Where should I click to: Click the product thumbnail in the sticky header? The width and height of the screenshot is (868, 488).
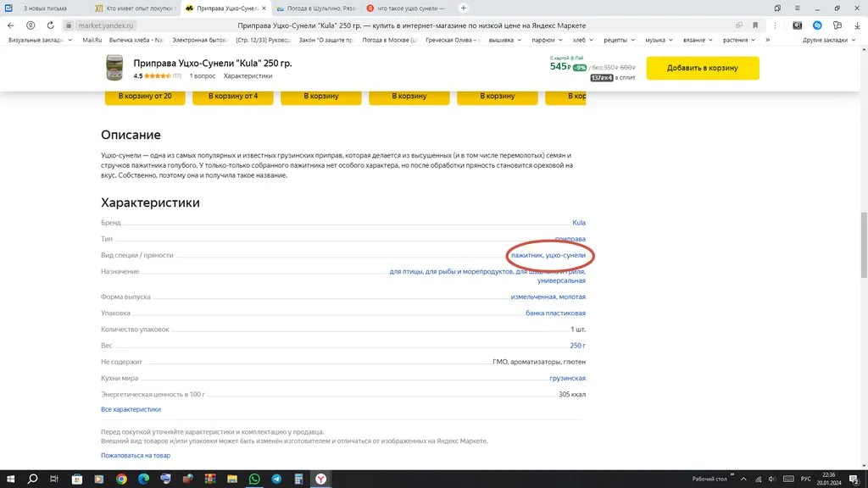click(x=114, y=68)
